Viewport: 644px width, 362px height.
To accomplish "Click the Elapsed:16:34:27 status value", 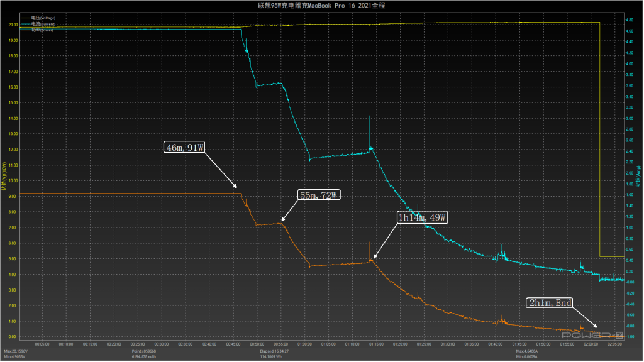I will click(274, 351).
